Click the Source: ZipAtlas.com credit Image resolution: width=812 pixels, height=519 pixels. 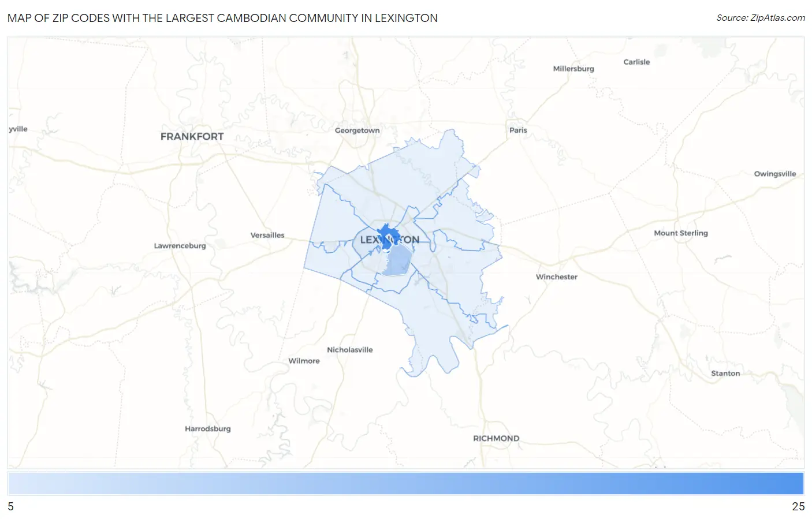tap(761, 18)
